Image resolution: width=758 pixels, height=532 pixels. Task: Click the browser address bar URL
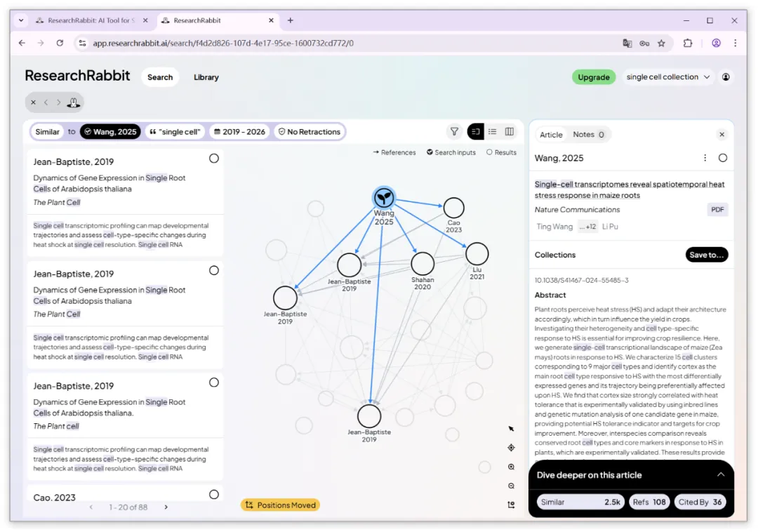tap(223, 43)
